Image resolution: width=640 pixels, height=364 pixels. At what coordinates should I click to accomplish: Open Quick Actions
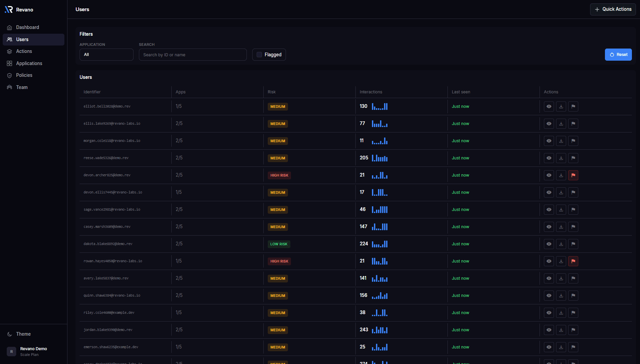click(x=613, y=9)
